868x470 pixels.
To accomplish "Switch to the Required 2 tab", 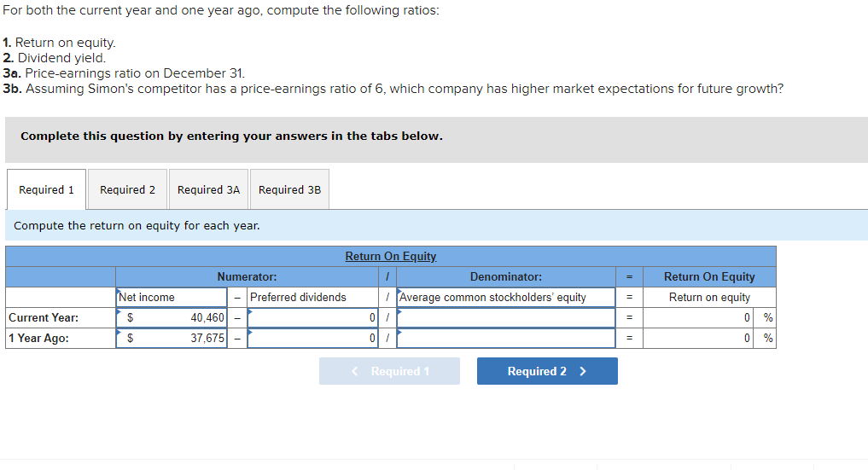I will (127, 189).
